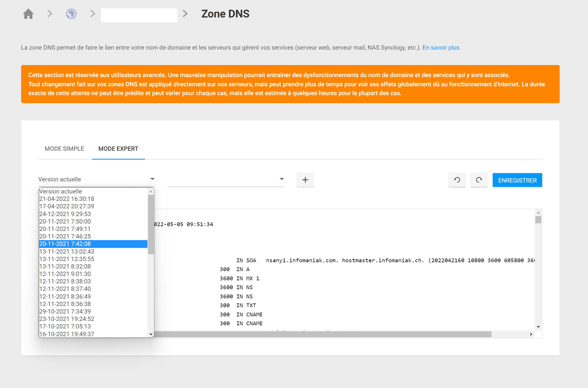Select version 21-04-2022 16:30:18

pyautogui.click(x=66, y=199)
